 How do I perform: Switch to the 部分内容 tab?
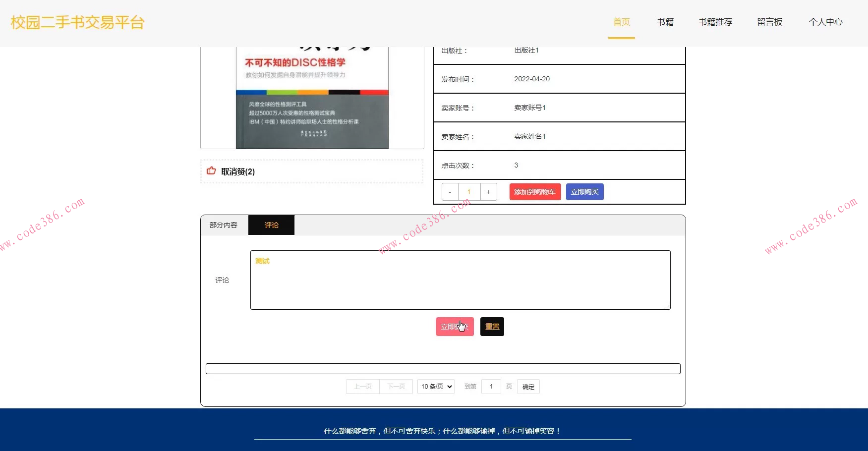(224, 225)
